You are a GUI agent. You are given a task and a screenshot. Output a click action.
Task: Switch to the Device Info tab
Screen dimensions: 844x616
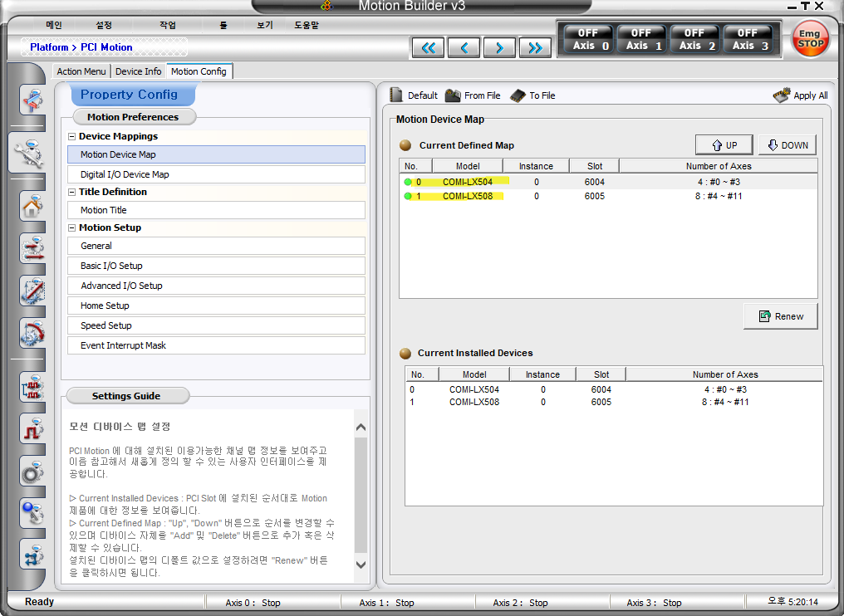[x=138, y=71]
